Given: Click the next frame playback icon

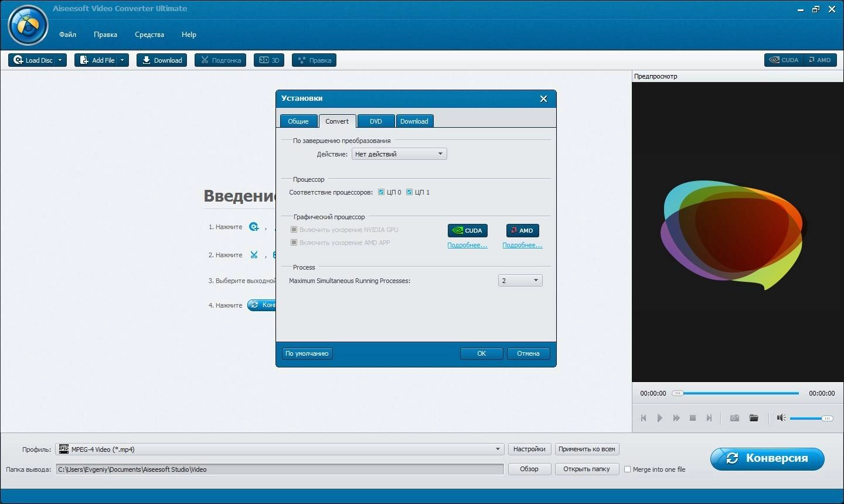Looking at the screenshot, I should pos(709,418).
